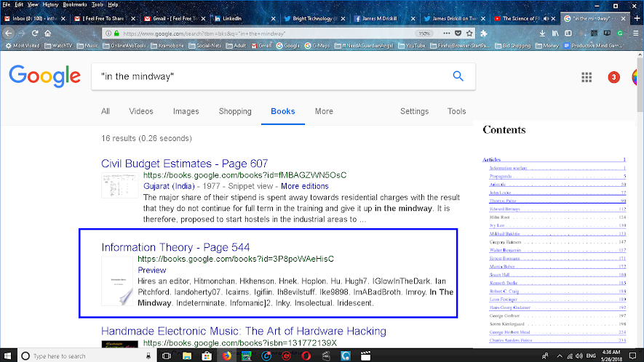
Task: Click the Google search magnifier button
Action: click(x=458, y=76)
